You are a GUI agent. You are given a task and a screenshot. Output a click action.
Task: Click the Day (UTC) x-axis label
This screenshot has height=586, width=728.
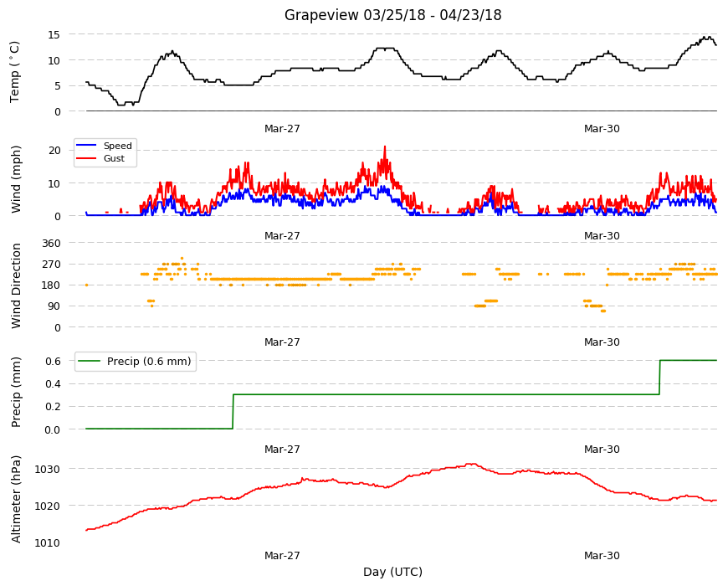pos(392,572)
